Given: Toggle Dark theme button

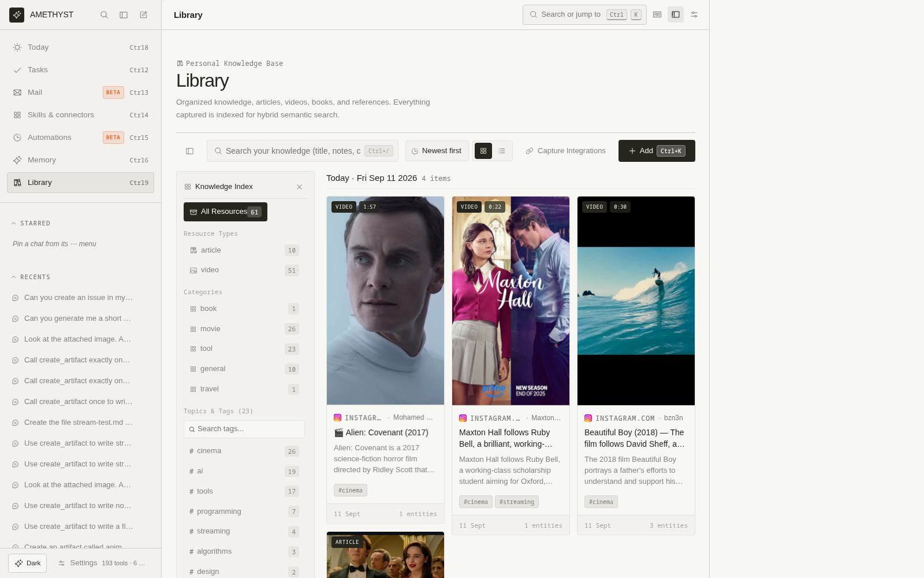Looking at the screenshot, I should [28, 563].
